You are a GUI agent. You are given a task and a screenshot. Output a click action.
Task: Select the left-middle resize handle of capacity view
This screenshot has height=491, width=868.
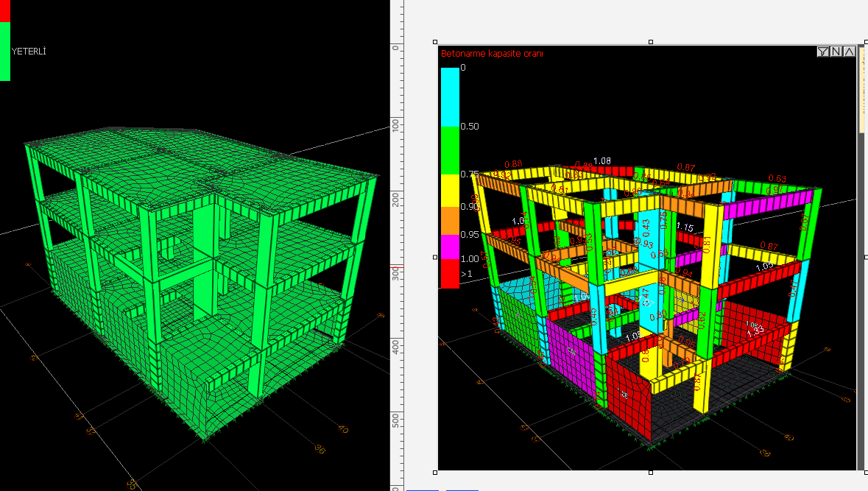435,257
